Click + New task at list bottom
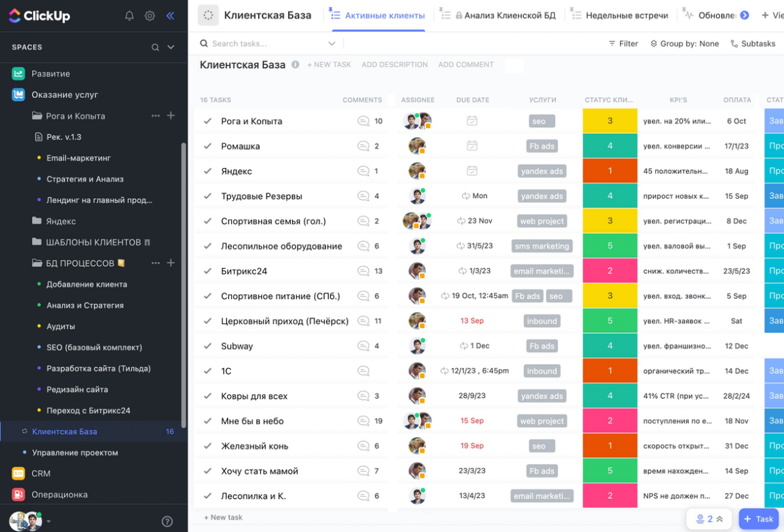784x532 pixels. (x=223, y=517)
